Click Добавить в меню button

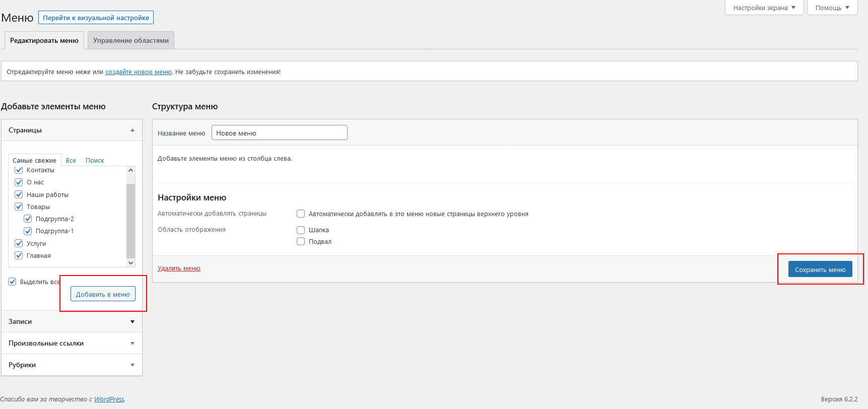[103, 294]
